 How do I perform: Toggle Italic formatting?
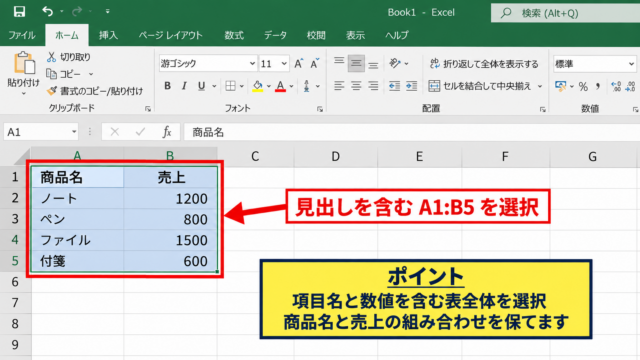184,86
